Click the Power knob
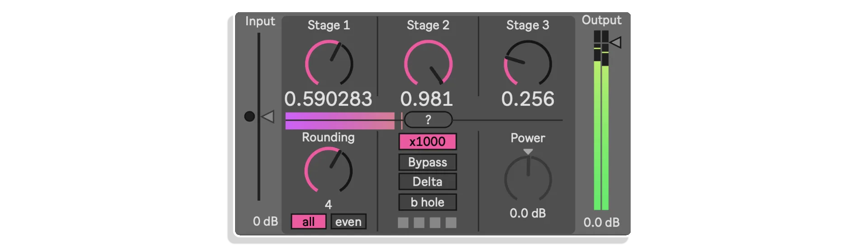Screen dimensions: 868x249 528,179
